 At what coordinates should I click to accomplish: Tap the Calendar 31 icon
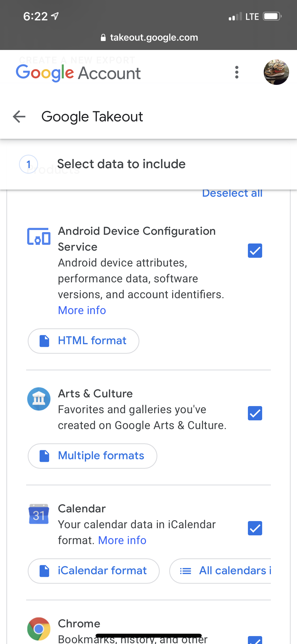click(39, 514)
